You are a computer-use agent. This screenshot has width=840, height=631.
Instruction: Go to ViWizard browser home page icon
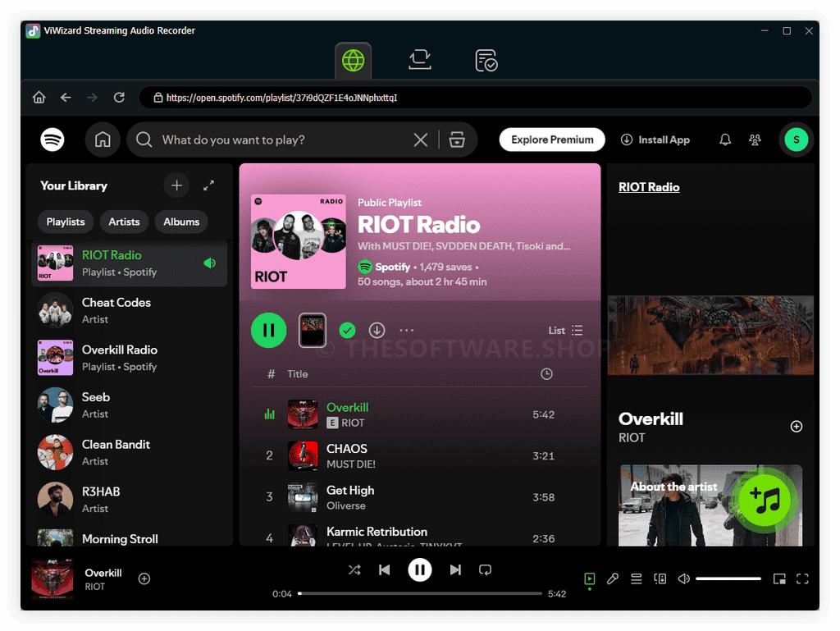coord(39,98)
